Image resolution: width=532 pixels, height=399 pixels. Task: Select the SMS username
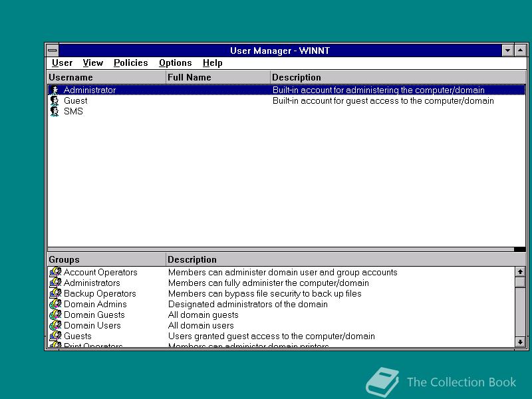73,111
